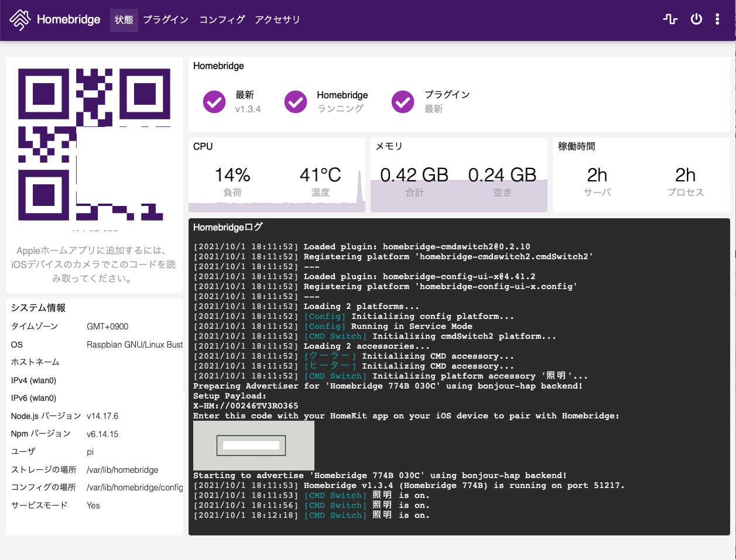Click the IPv6 (wlan0) row label

point(33,398)
